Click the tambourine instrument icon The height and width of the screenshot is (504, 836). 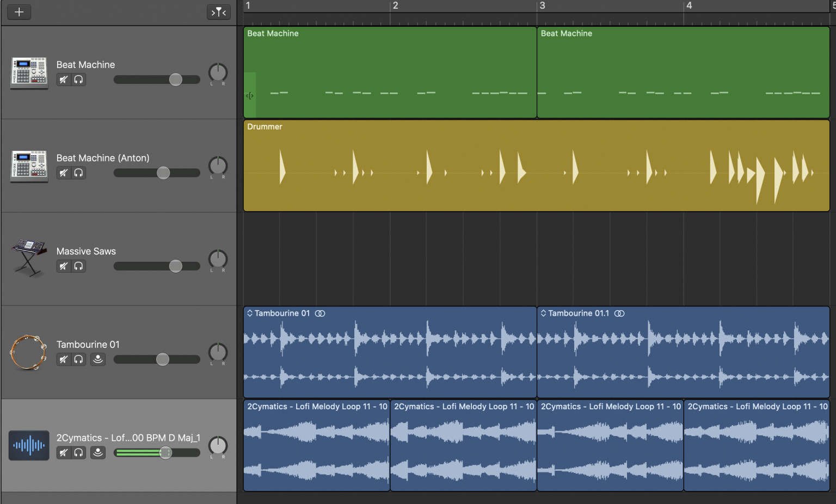(x=28, y=352)
